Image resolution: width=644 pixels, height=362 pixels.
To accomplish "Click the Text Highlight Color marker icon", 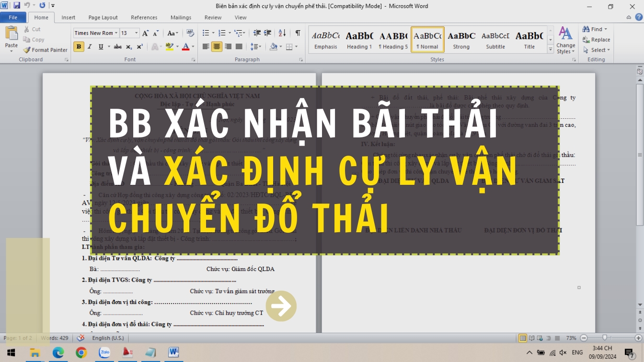I will pos(169,46).
